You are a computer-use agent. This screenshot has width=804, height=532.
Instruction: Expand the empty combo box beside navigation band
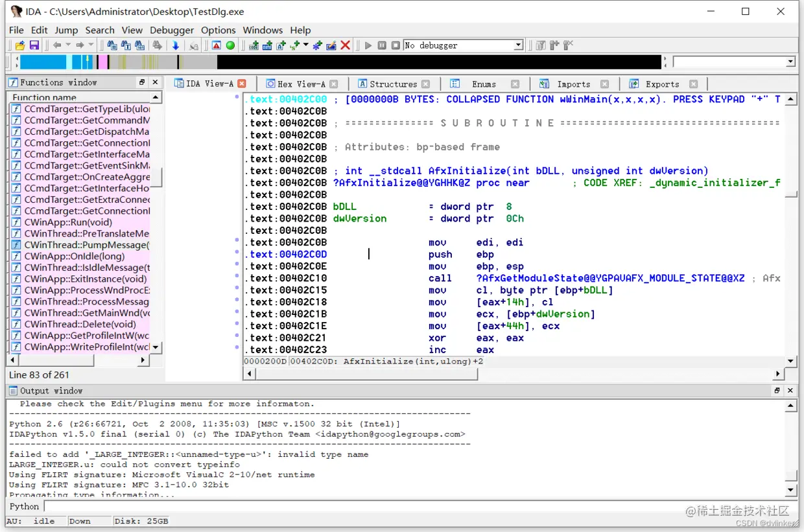click(x=790, y=62)
